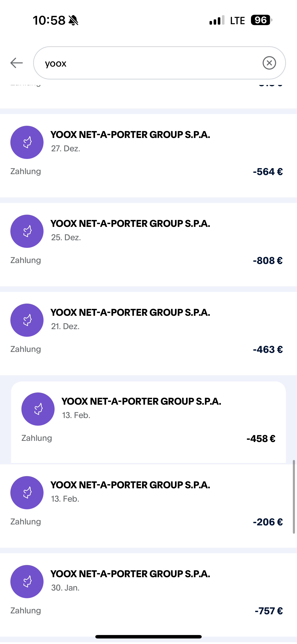This screenshot has width=297, height=644.
Task: Open the -206 € transaction from 13. Feb.
Action: (148, 506)
